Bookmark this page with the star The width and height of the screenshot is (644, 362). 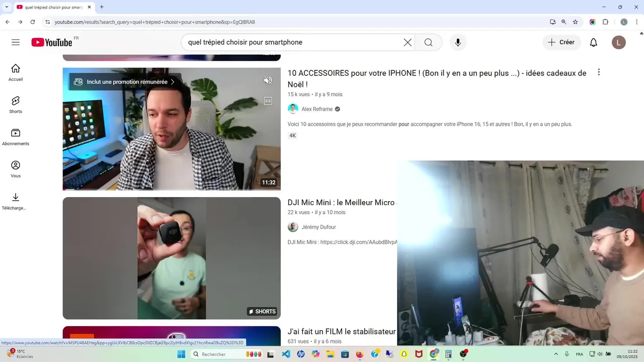576,22
